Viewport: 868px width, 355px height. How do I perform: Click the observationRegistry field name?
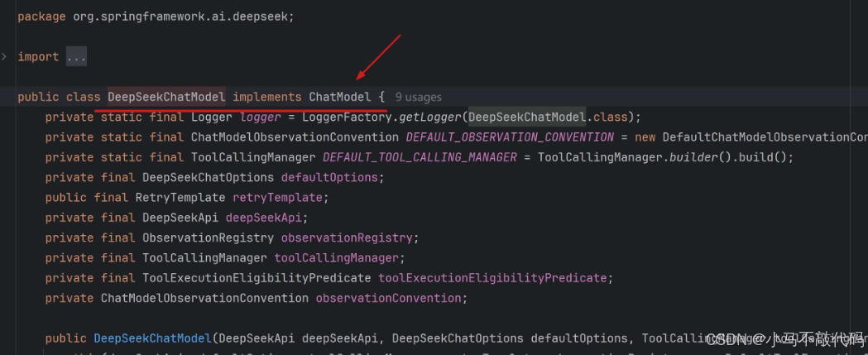347,238
